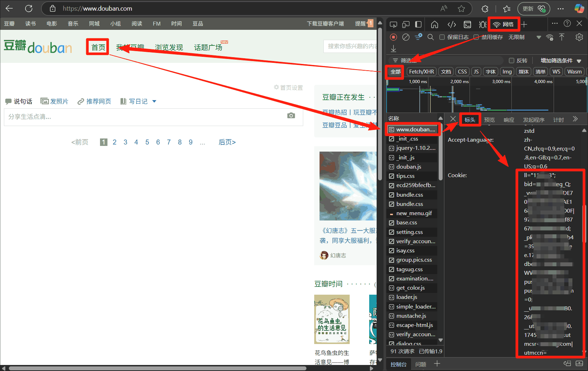This screenshot has height=371, width=588.
Task: Add a new DevTools tab plus
Action: 524,24
